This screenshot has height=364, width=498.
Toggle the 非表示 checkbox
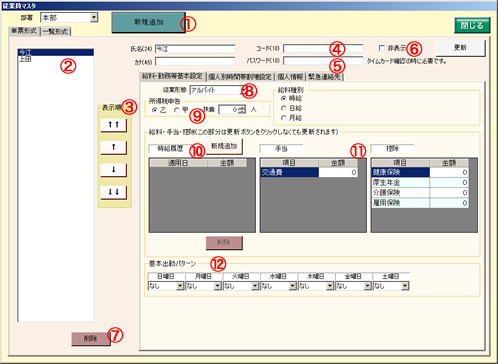click(x=382, y=48)
